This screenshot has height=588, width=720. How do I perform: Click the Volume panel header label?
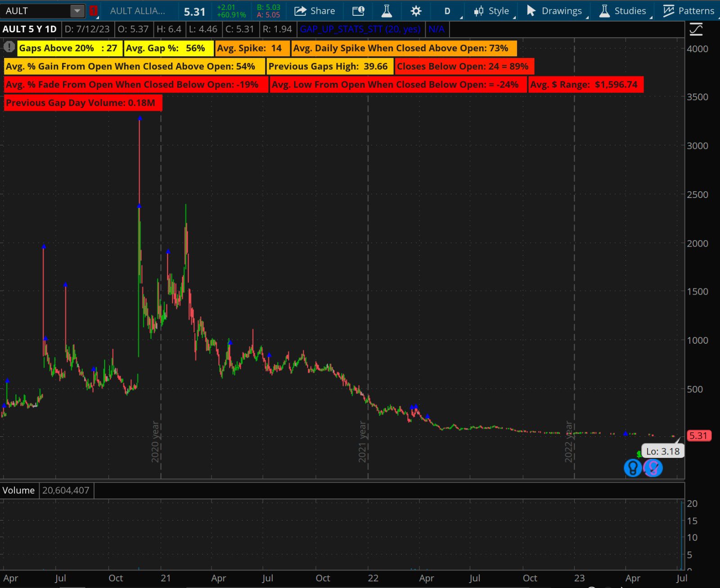point(18,490)
